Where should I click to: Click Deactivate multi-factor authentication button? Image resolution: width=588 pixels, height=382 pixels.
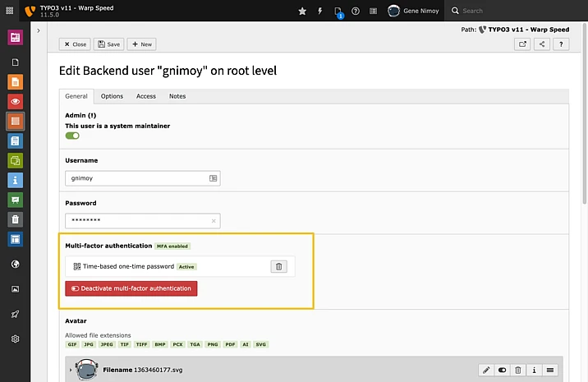(x=131, y=288)
